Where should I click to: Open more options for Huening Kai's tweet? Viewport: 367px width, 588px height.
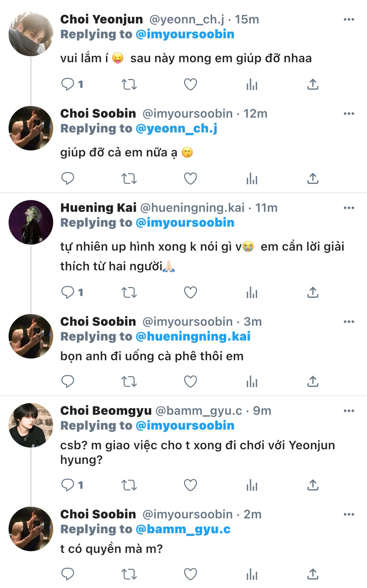(x=349, y=208)
